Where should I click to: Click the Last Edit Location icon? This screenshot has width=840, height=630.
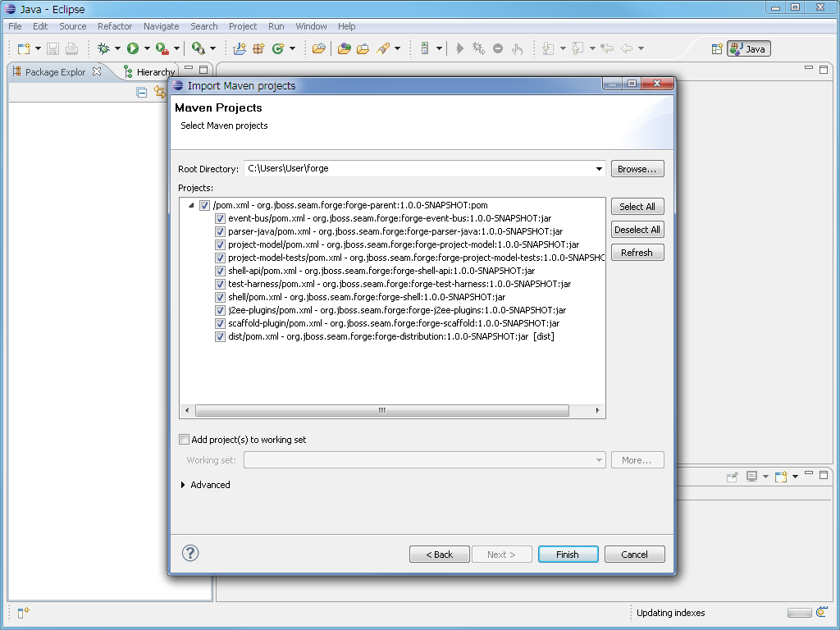607,48
